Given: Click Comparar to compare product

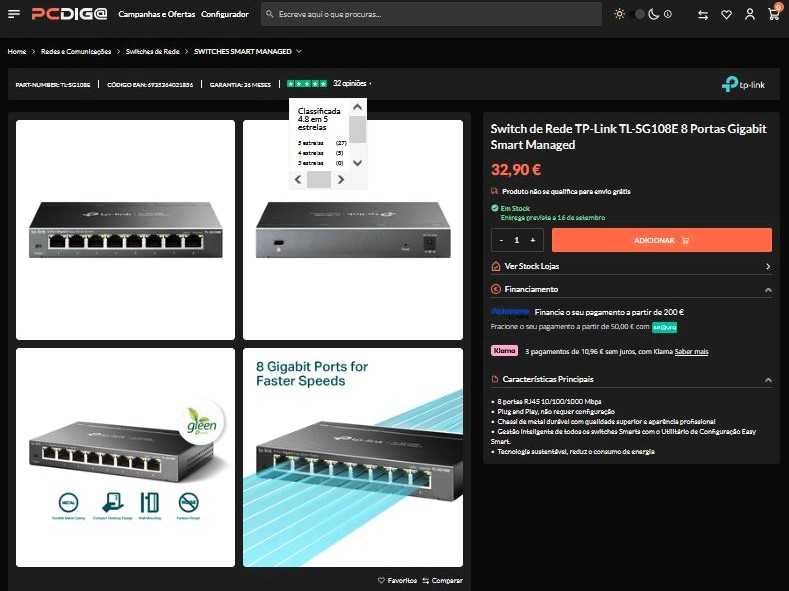Looking at the screenshot, I should coord(442,580).
